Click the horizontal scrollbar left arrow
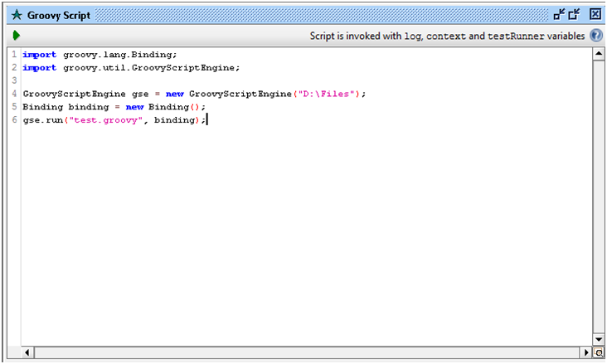This screenshot has height=364, width=607. point(27,352)
